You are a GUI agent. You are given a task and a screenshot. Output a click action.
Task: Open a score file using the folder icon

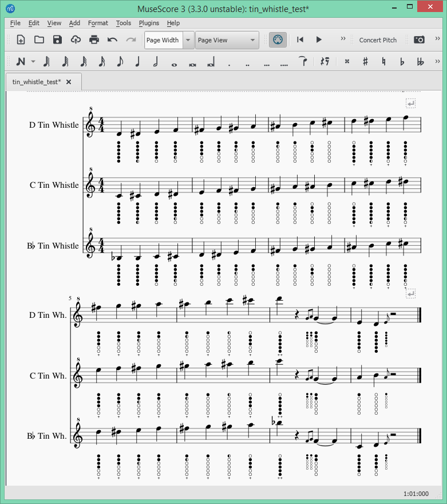[x=39, y=40]
